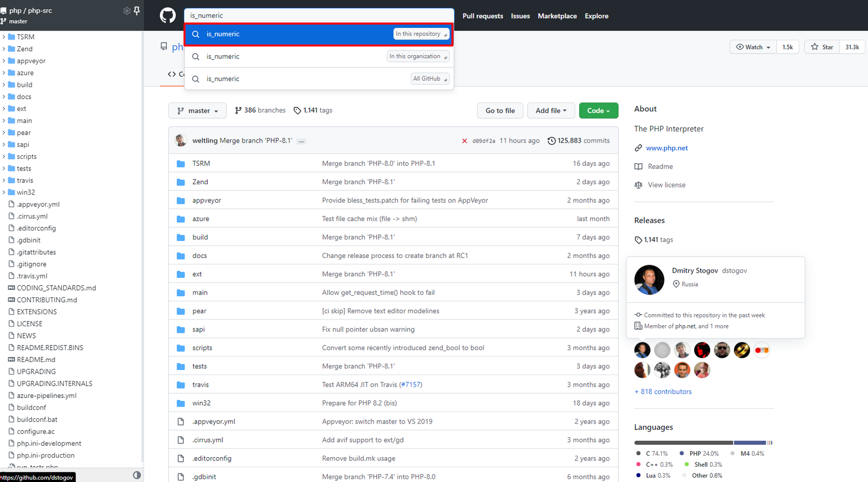
Task: Expand the docs folder chevron in the sidebar
Action: (4, 97)
